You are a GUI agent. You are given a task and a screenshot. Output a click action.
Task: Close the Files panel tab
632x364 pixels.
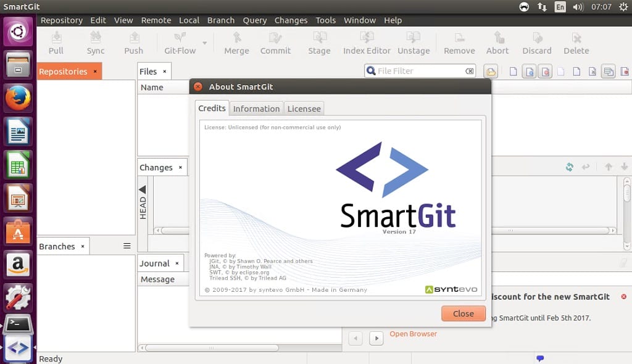pyautogui.click(x=164, y=72)
